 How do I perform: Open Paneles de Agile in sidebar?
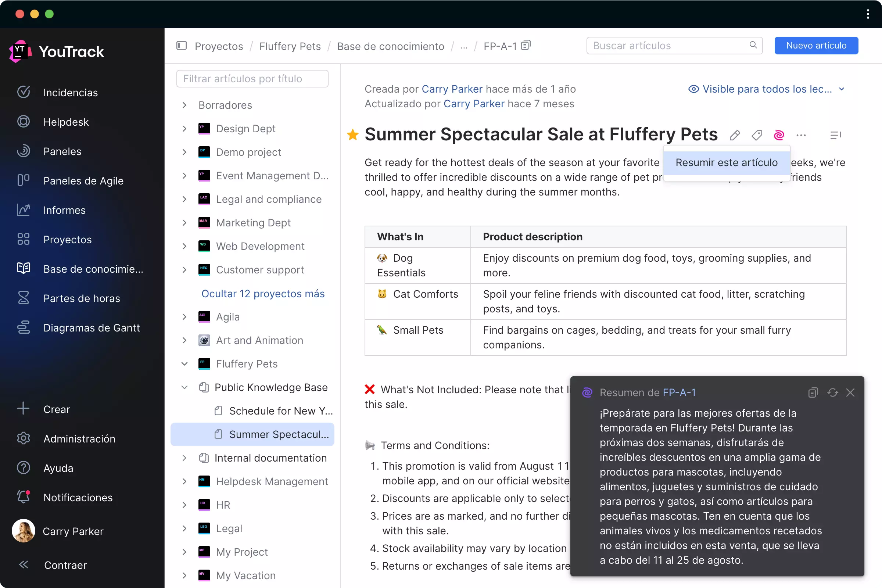[x=83, y=181]
